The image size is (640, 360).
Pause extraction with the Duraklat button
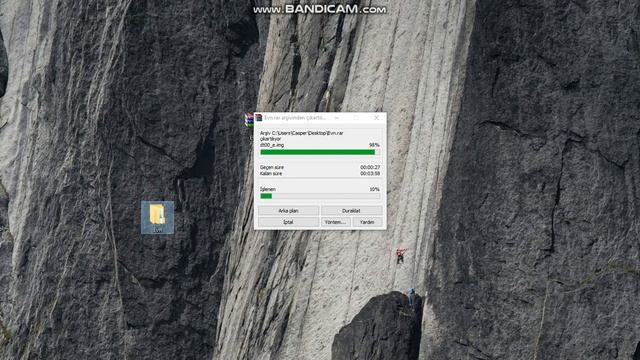pyautogui.click(x=351, y=211)
